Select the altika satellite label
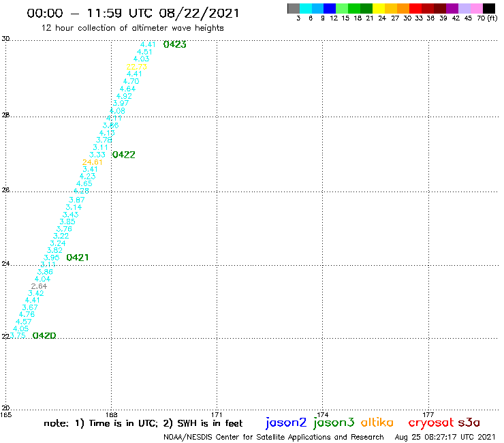This screenshot has width=504, height=443. pyautogui.click(x=377, y=423)
